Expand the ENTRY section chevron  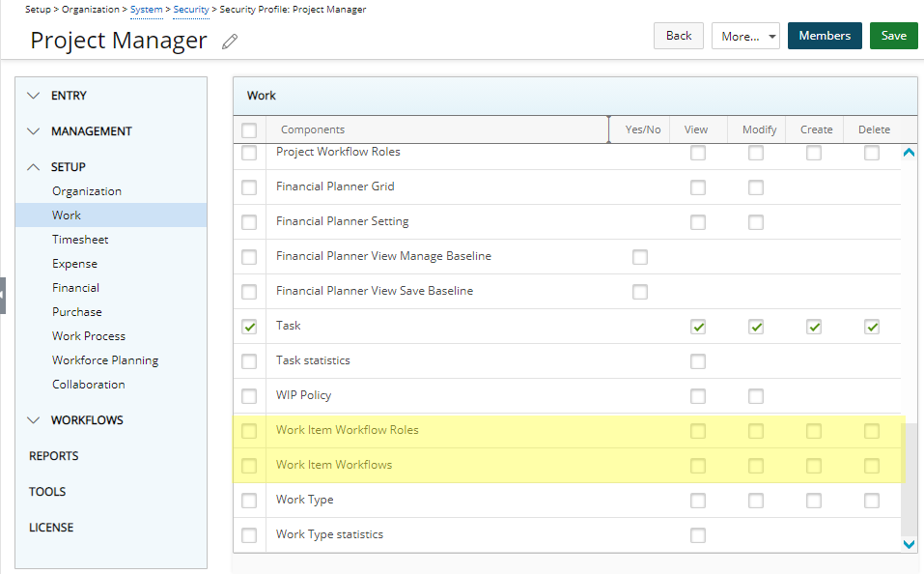(x=34, y=96)
